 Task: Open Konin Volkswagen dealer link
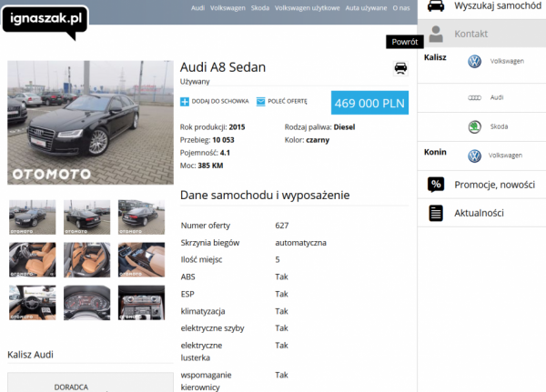(505, 156)
